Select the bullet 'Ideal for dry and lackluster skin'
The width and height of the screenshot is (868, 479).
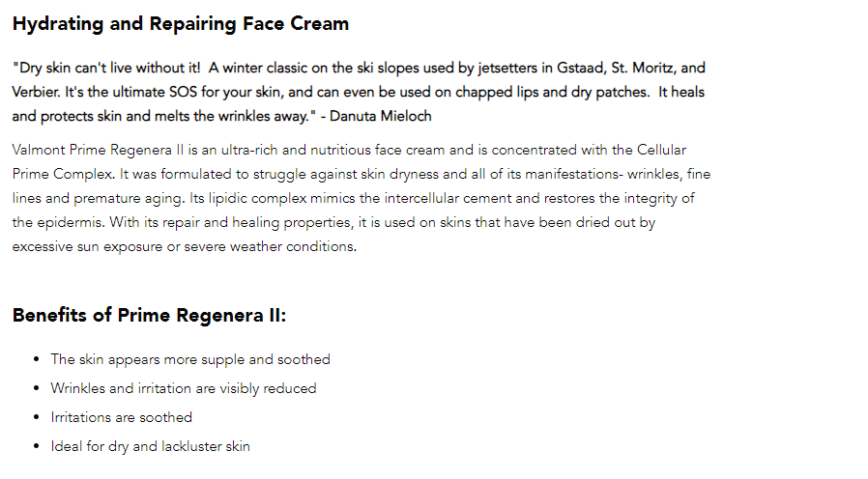[x=150, y=446]
